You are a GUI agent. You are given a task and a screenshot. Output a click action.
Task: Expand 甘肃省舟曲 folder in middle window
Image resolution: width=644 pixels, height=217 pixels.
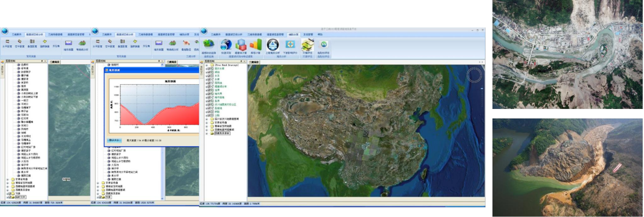point(98,183)
